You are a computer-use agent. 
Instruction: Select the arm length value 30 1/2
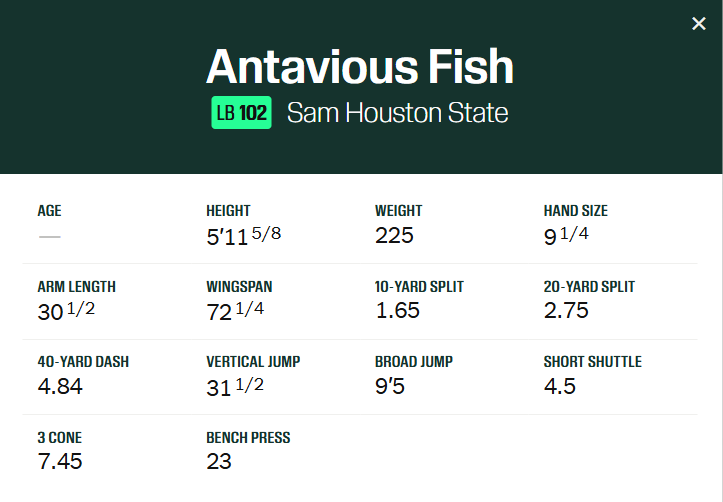click(65, 311)
